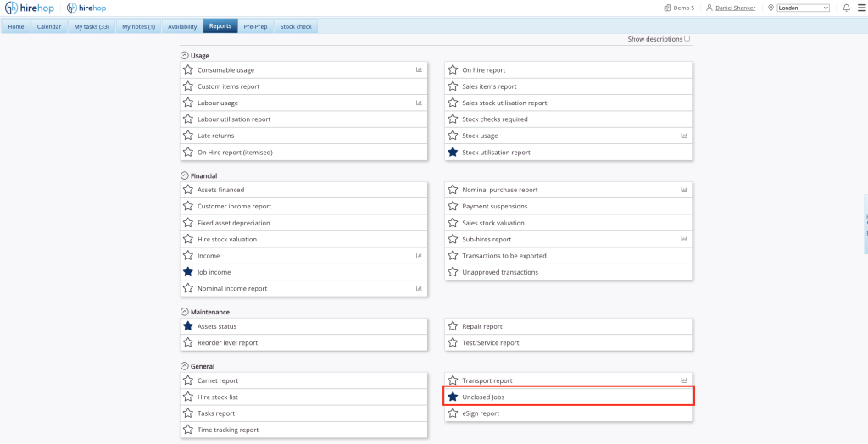Click chart icon on Nominal income report
868x444 pixels.
[x=419, y=288]
